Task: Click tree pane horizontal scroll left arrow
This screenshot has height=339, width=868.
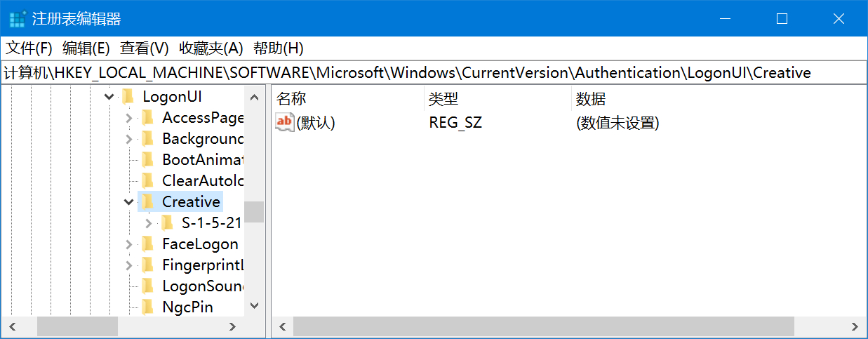Action: (11, 326)
